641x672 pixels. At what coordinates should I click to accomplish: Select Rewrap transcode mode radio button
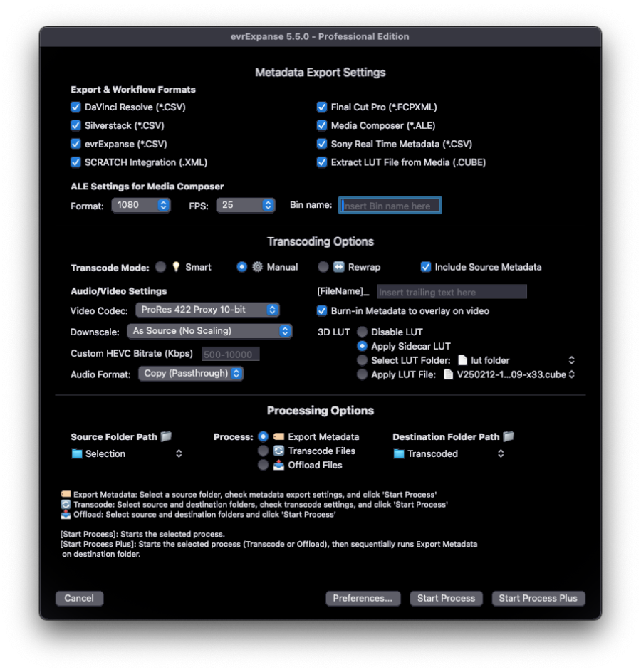tap(323, 267)
